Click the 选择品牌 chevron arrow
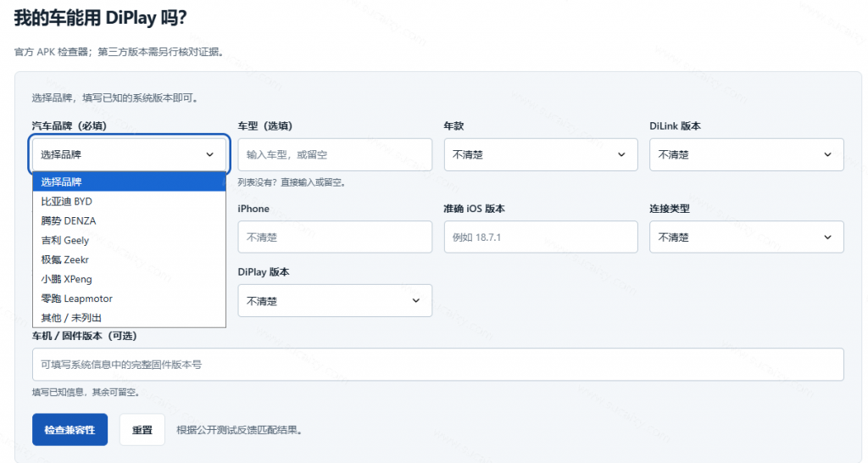 click(210, 154)
